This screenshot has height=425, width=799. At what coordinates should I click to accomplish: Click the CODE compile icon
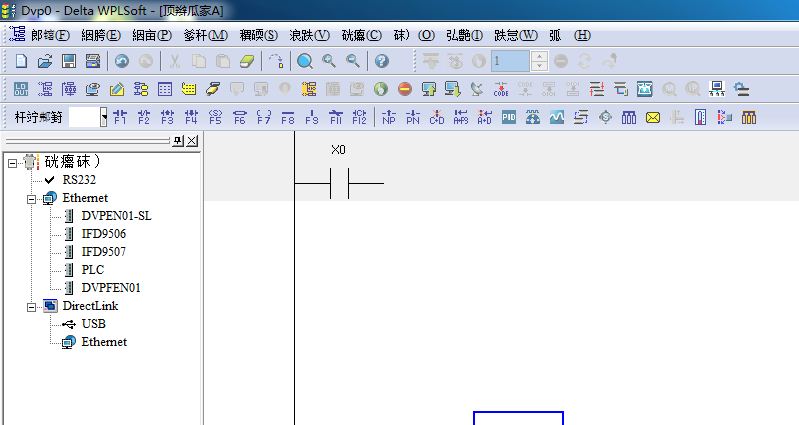(x=502, y=89)
